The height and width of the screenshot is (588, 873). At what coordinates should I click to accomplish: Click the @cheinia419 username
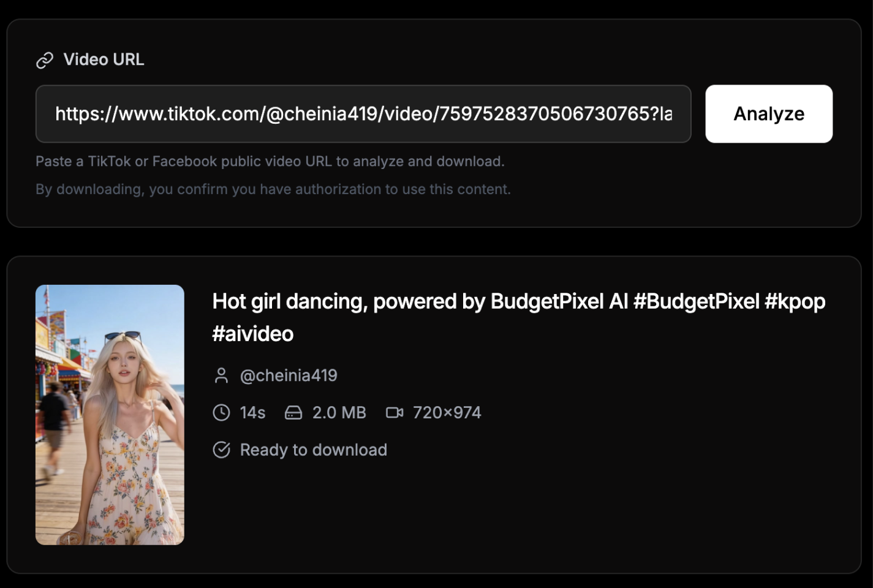[x=289, y=375]
